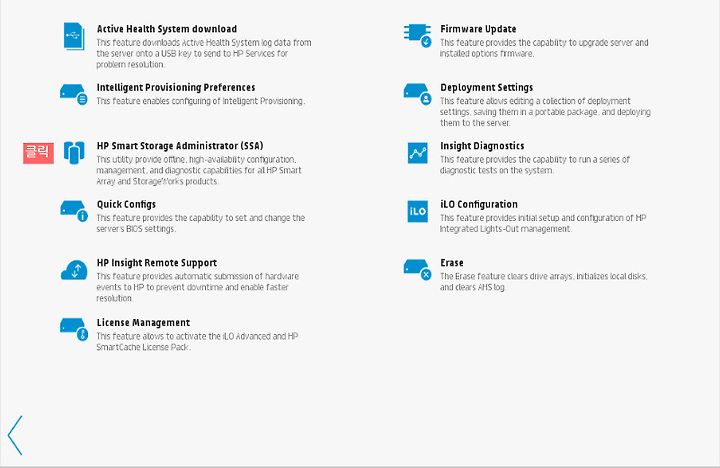The image size is (720, 468).
Task: Open the Insight Diagnostics heading
Action: click(x=482, y=146)
